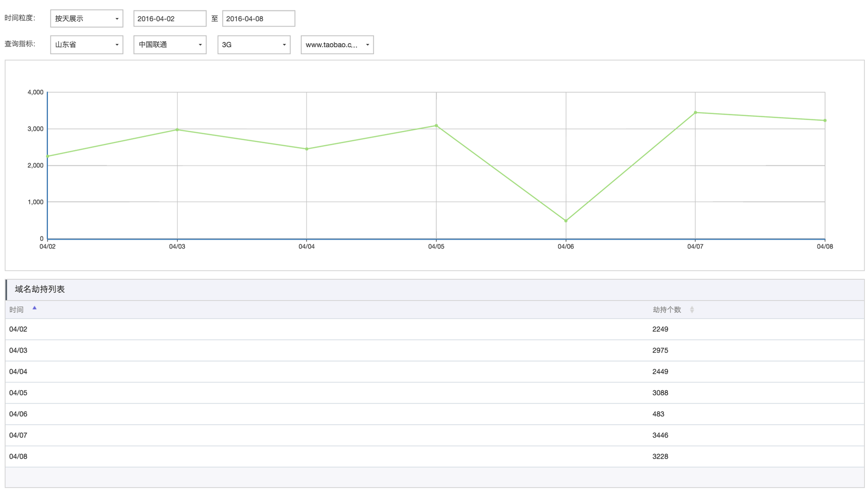Image resolution: width=868 pixels, height=495 pixels.
Task: Click the 时间粒度 label
Action: (x=20, y=18)
